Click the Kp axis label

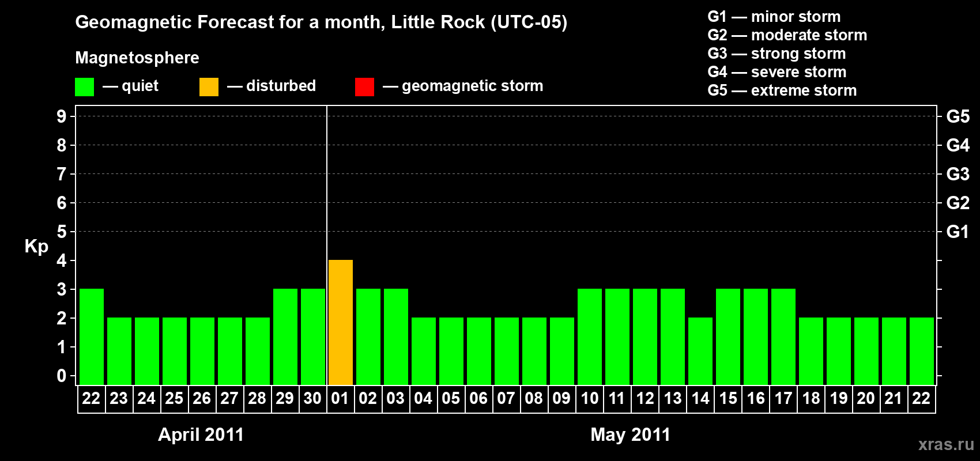(36, 247)
